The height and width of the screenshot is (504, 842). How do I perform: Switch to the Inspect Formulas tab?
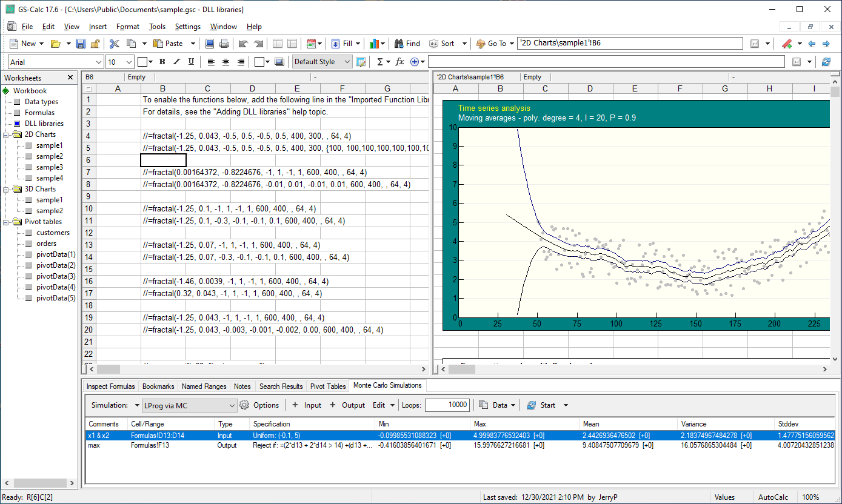(x=111, y=386)
